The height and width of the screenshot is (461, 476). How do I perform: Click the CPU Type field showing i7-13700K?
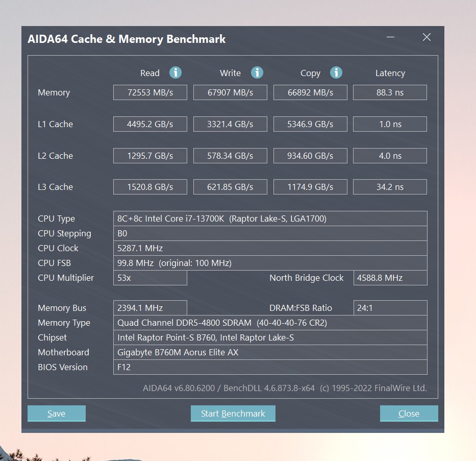(x=270, y=219)
